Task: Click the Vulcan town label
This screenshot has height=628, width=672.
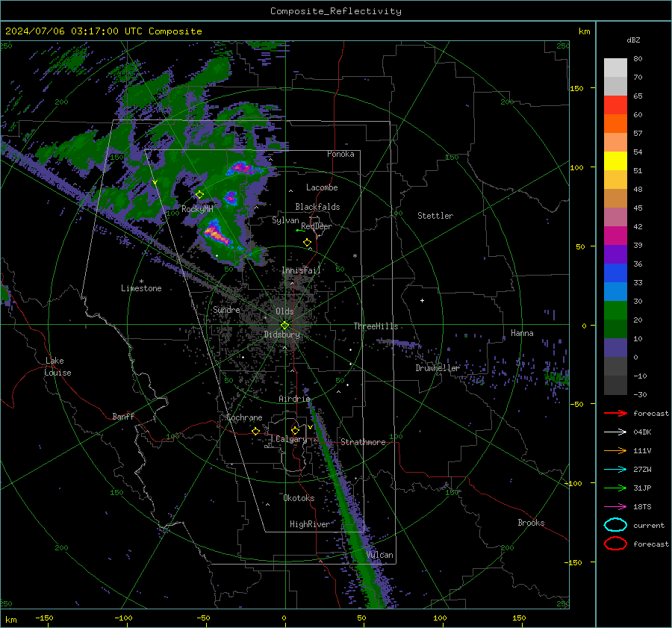Action: (x=380, y=555)
